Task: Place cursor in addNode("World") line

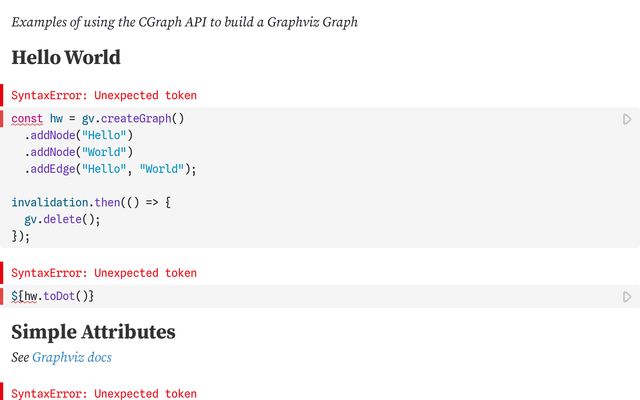Action: tap(79, 152)
